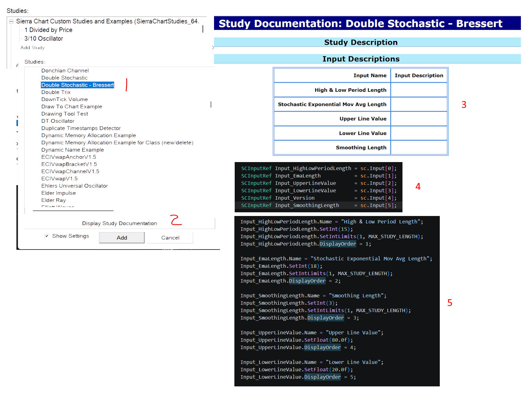Select Dynamic Memory Allocation Example study
This screenshot has width=532, height=395.
89,135
